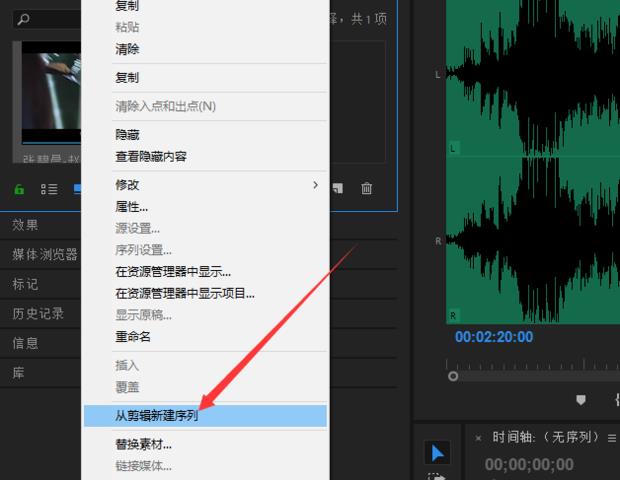The width and height of the screenshot is (620, 480).
Task: Click the New Item icon beside trash
Action: 338,188
